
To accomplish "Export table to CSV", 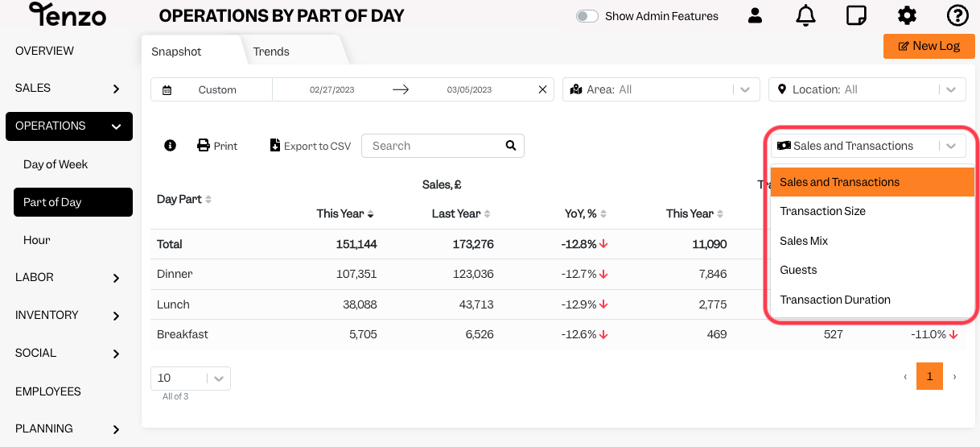I will pyautogui.click(x=311, y=146).
